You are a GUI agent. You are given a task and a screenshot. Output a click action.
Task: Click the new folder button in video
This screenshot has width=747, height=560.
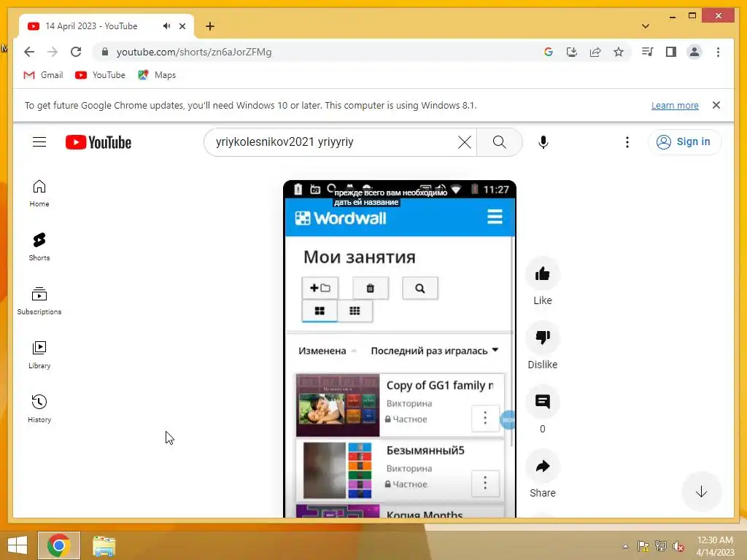click(320, 288)
